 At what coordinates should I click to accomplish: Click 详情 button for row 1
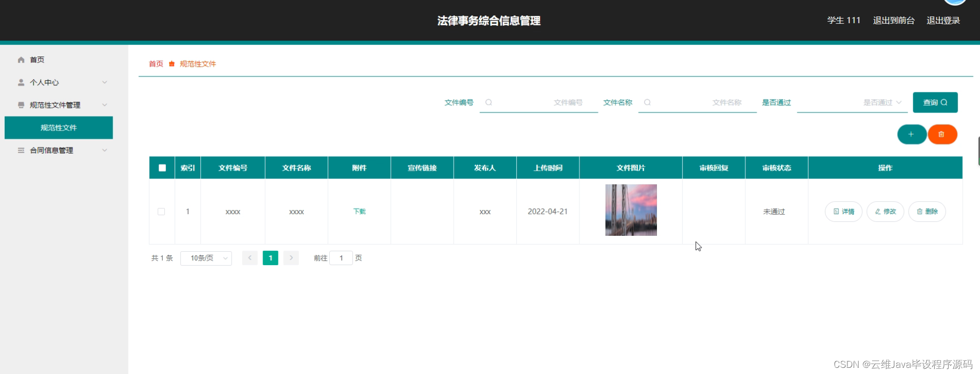click(x=843, y=212)
